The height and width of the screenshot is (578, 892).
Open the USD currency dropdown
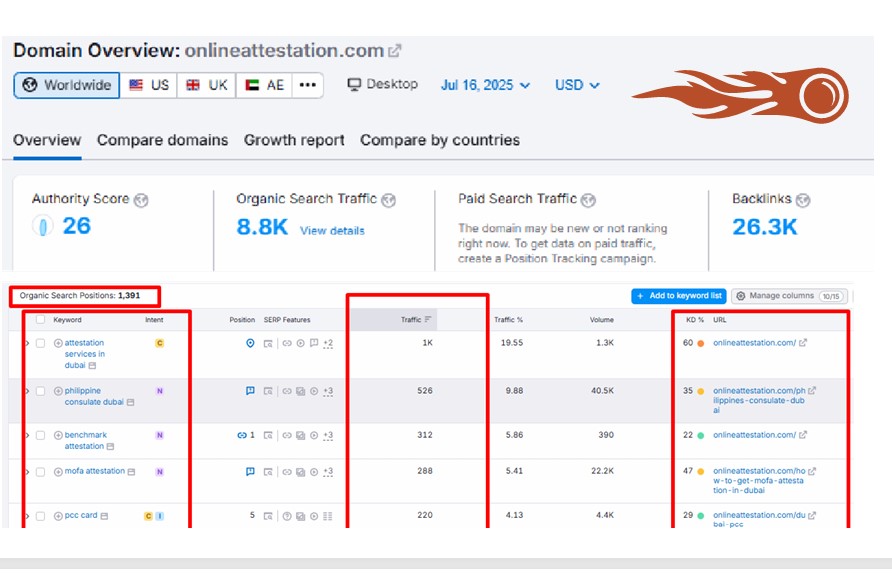577,85
